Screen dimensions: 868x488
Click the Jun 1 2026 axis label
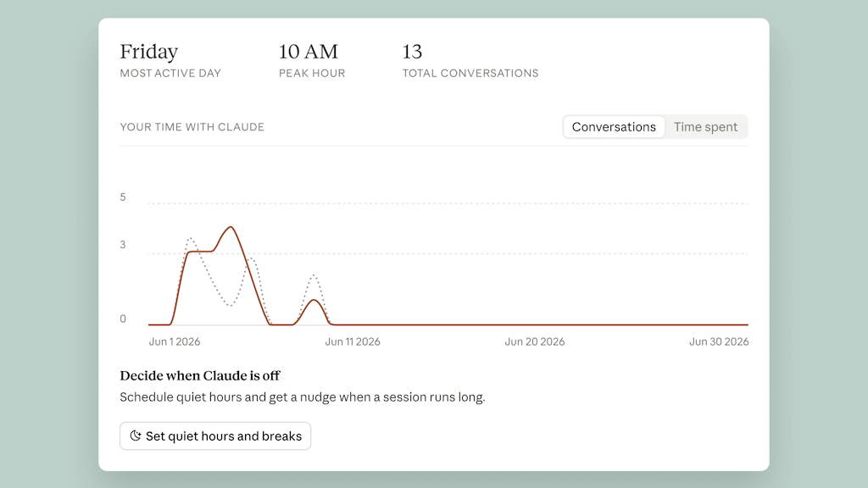175,341
